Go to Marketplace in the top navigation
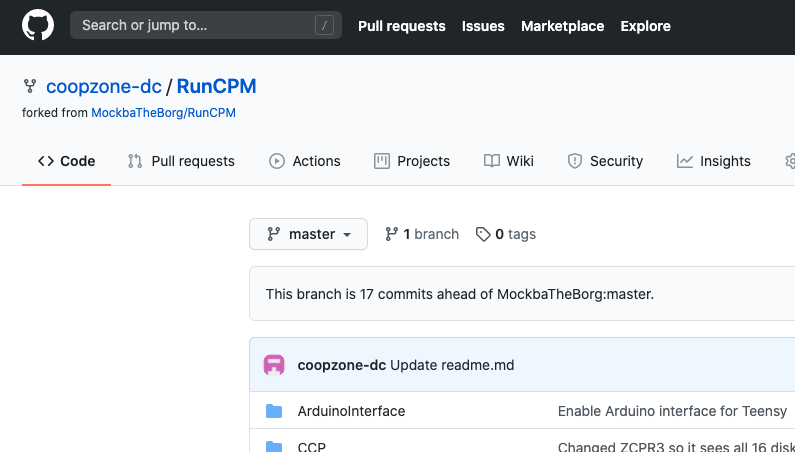This screenshot has height=452, width=795. tap(562, 26)
